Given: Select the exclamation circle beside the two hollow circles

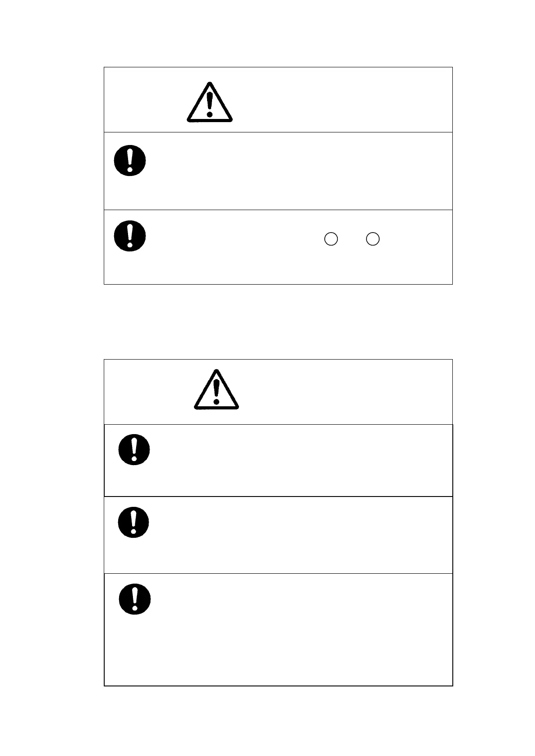Looking at the screenshot, I should coord(130,236).
